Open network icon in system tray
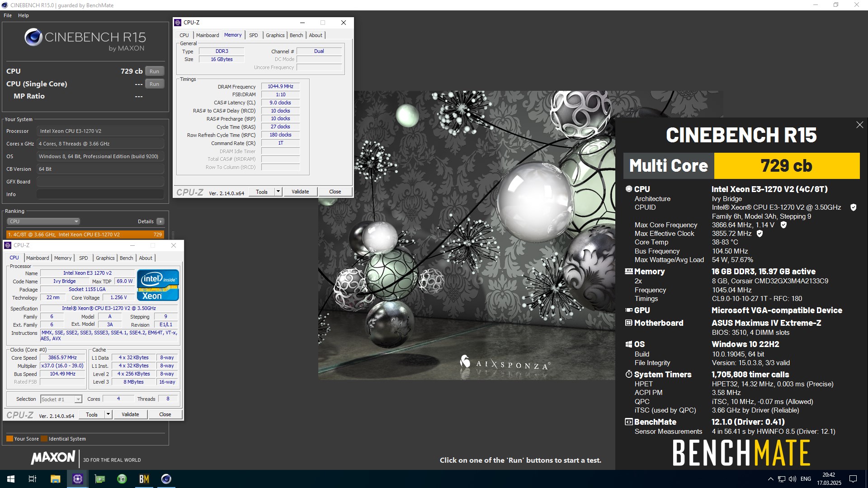The height and width of the screenshot is (488, 868). pos(782,479)
